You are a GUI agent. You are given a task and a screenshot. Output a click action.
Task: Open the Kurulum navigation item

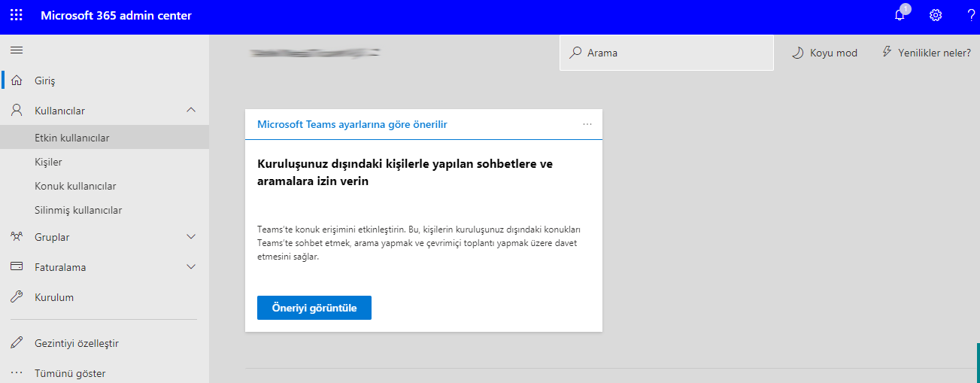click(x=105, y=297)
